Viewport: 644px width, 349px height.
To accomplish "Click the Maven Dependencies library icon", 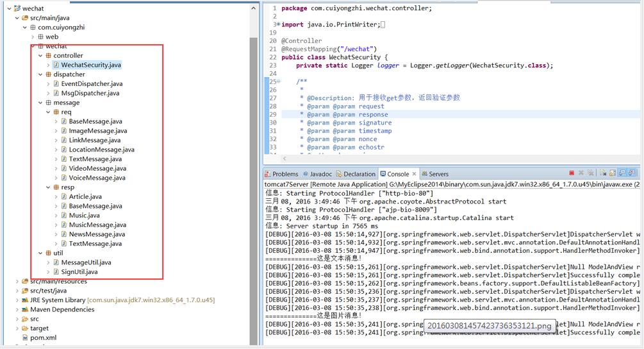I will click(x=25, y=309).
